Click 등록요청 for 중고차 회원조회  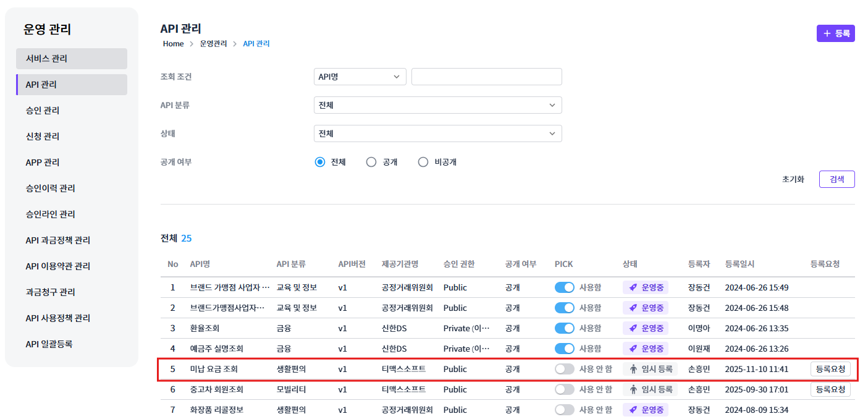tap(830, 389)
